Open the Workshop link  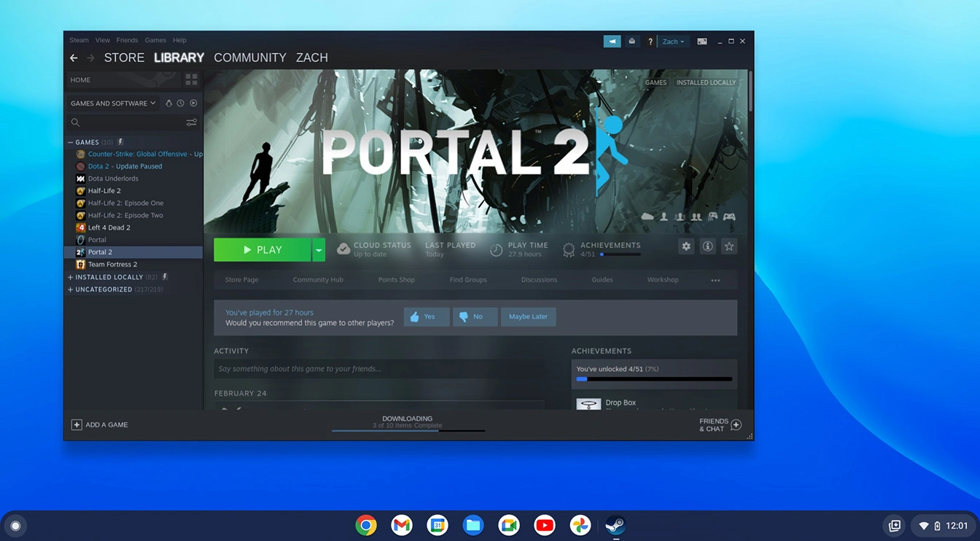click(x=663, y=280)
